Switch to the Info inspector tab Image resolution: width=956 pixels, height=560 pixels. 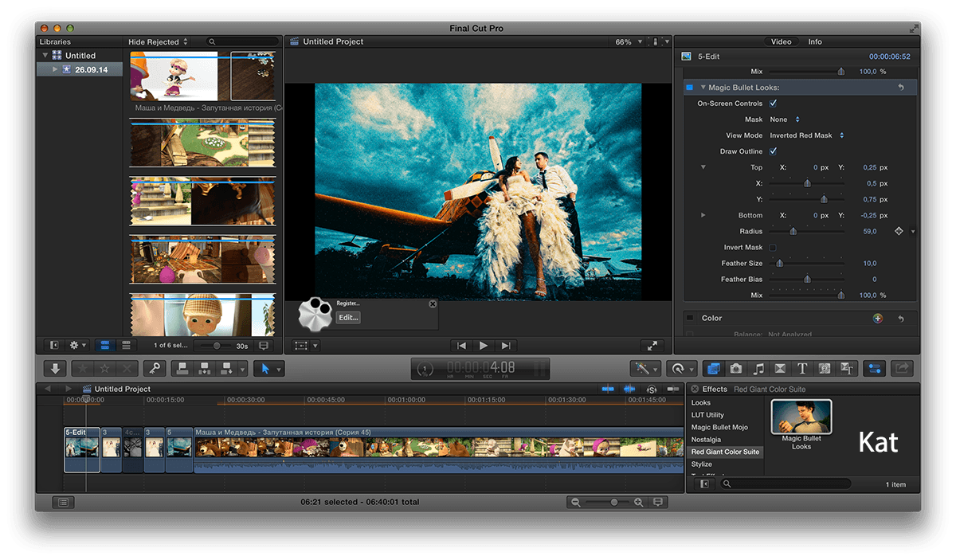pos(815,41)
